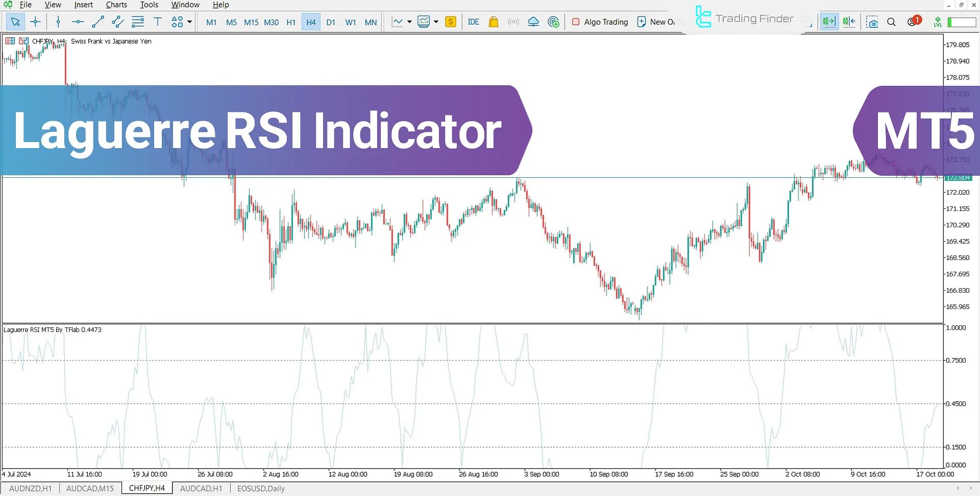Select the text label tool
Image resolution: width=980 pixels, height=496 pixels.
point(158,22)
